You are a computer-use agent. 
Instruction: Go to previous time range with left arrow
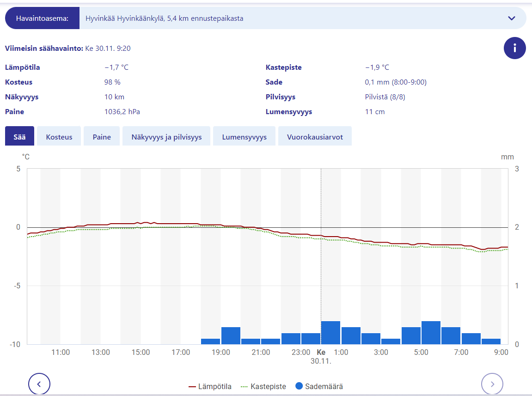[39, 384]
